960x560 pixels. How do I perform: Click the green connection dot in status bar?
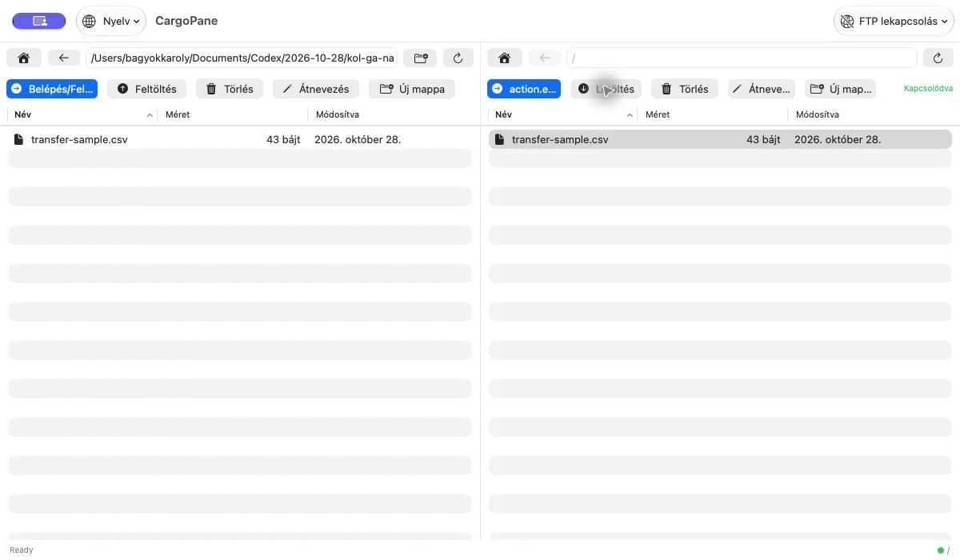(x=941, y=550)
